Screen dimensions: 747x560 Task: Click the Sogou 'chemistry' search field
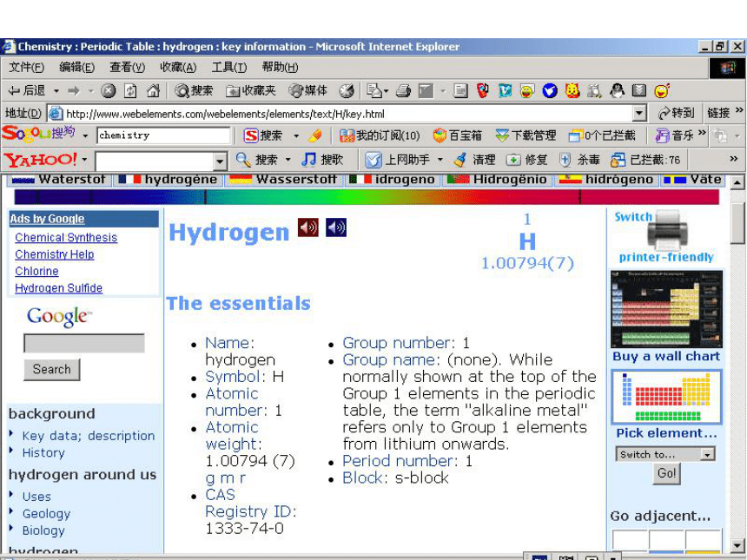(x=163, y=135)
